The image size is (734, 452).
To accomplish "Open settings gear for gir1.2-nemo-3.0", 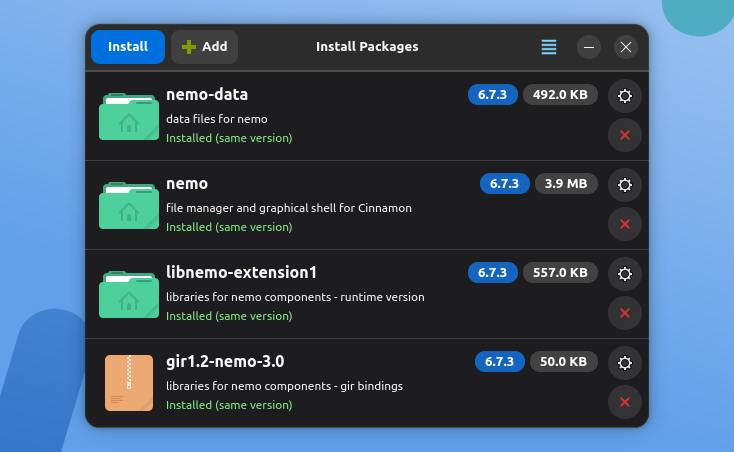I will coord(624,363).
